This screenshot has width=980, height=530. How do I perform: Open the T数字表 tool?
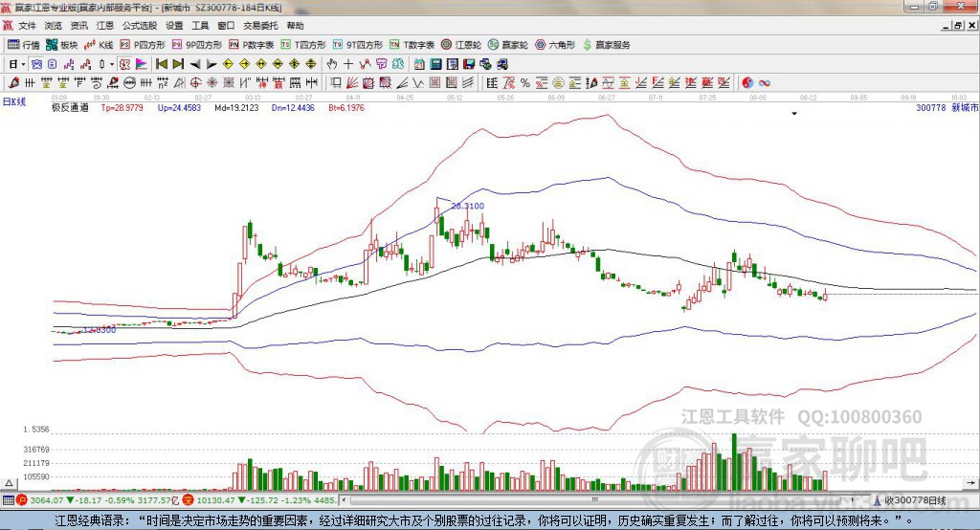click(412, 45)
